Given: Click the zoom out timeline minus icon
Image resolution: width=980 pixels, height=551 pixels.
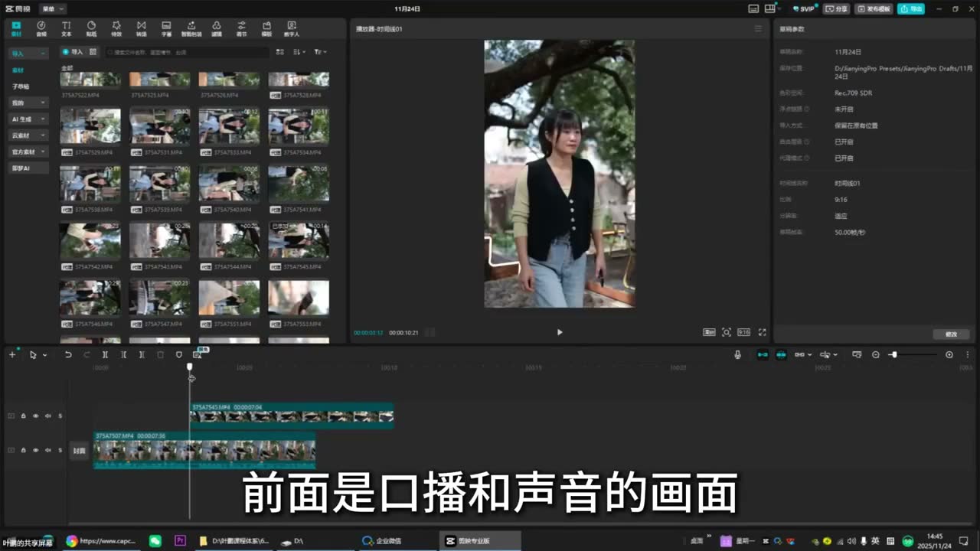Looking at the screenshot, I should [876, 354].
